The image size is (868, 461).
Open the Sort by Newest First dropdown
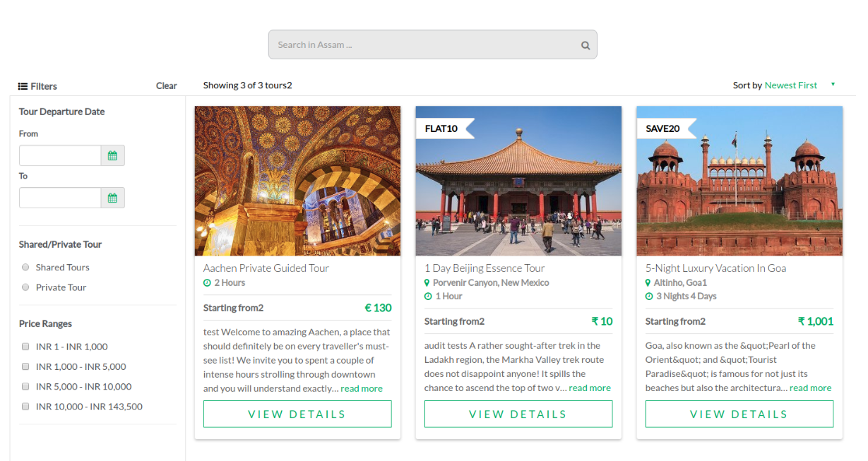click(x=790, y=85)
